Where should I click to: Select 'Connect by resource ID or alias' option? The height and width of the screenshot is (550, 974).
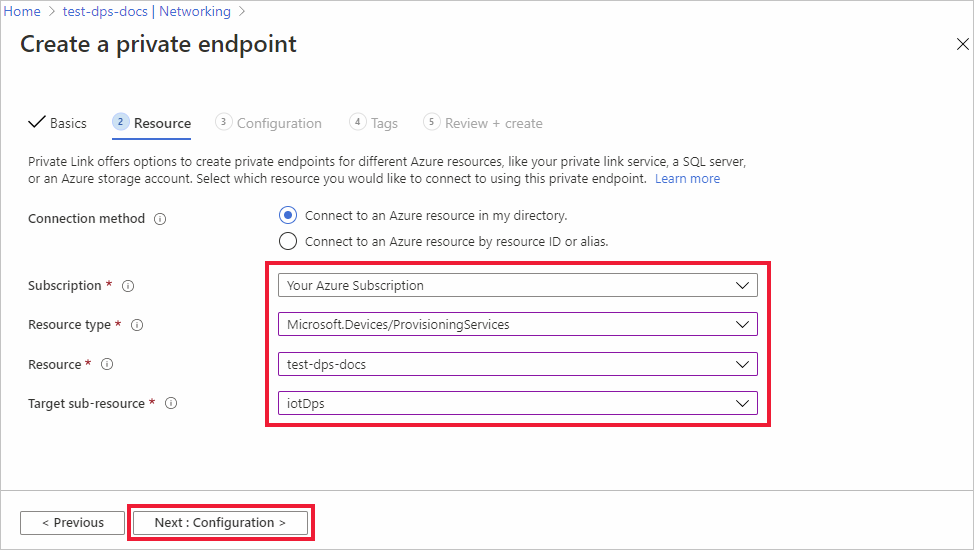click(x=288, y=241)
